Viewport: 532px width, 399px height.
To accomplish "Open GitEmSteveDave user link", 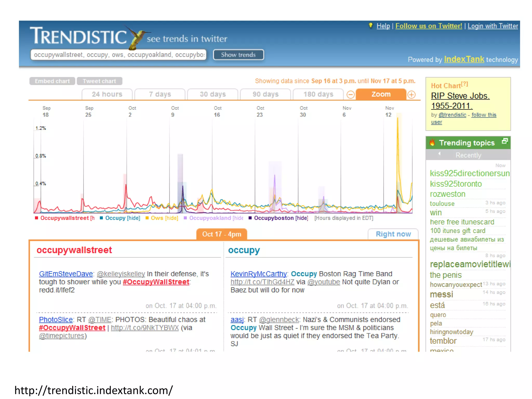I will (66, 274).
